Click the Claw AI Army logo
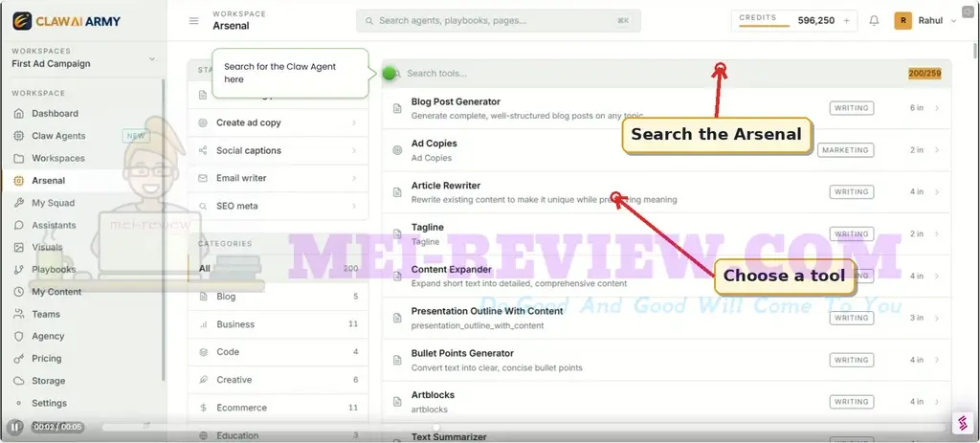The width and height of the screenshot is (980, 443). (x=66, y=21)
